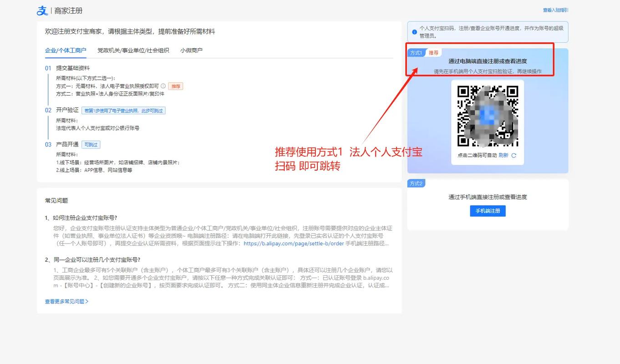Click the FAQ question 同一企业可以注册几个支付宝账号?
This screenshot has width=620, height=364.
92,260
